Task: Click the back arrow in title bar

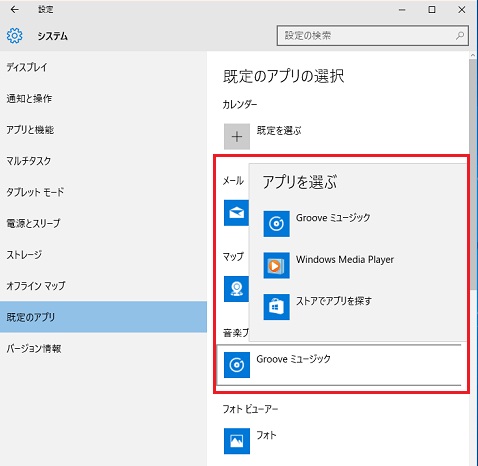Action: pos(14,10)
